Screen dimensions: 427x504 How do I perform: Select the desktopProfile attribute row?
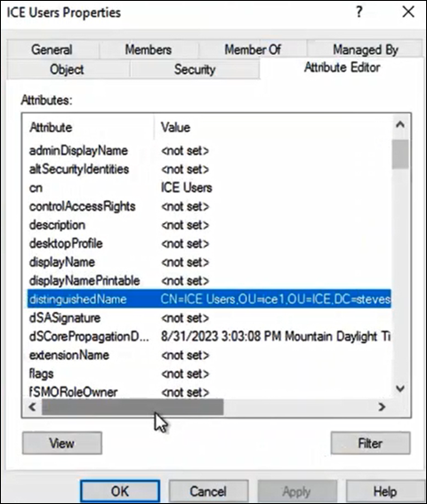click(x=209, y=244)
